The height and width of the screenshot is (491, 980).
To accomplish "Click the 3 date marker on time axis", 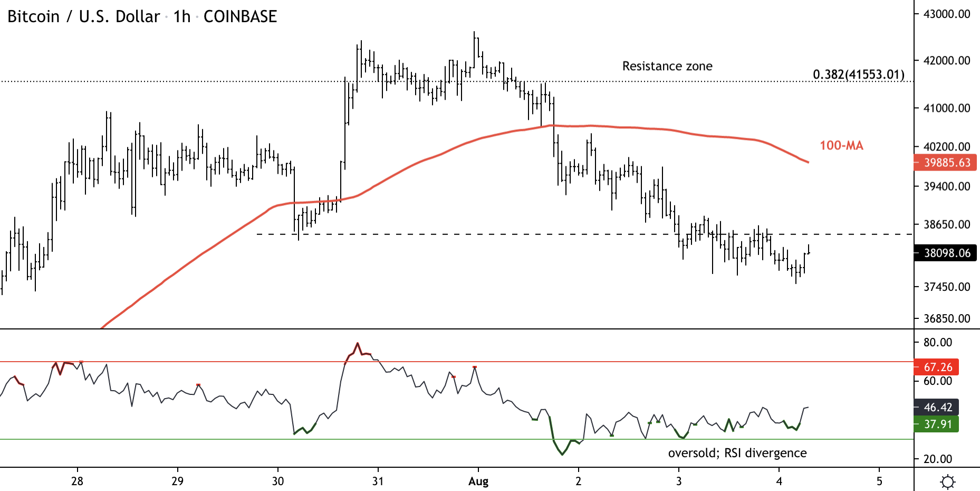I will click(x=679, y=481).
